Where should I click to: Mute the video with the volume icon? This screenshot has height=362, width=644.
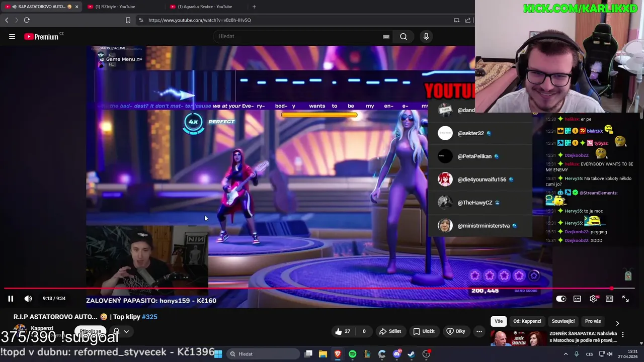tap(28, 299)
